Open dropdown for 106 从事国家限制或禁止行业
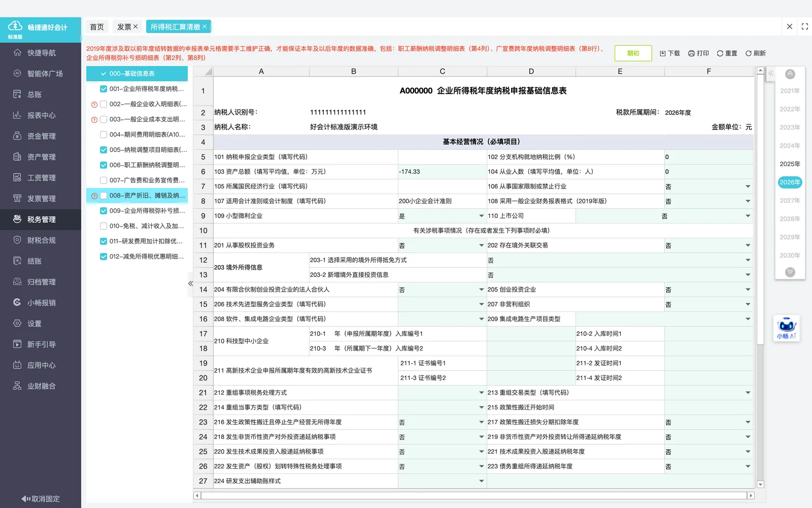This screenshot has width=812, height=508. coord(748,186)
